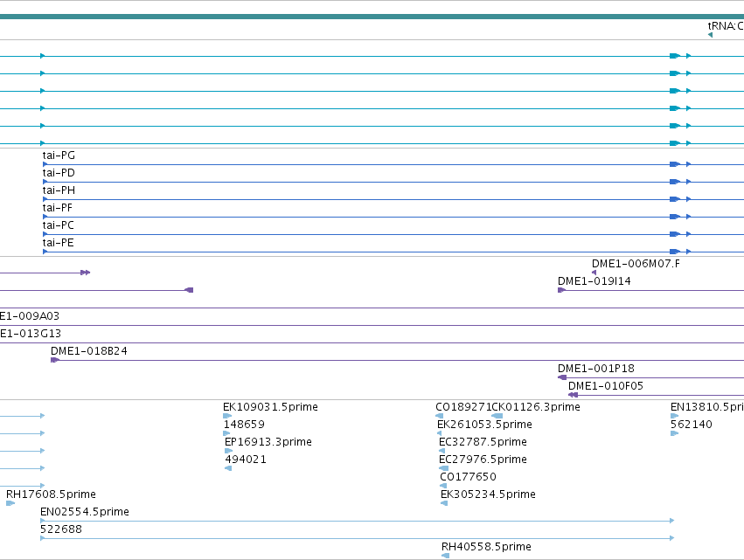Click the DME1-006M07.F arrow glyph

click(594, 273)
